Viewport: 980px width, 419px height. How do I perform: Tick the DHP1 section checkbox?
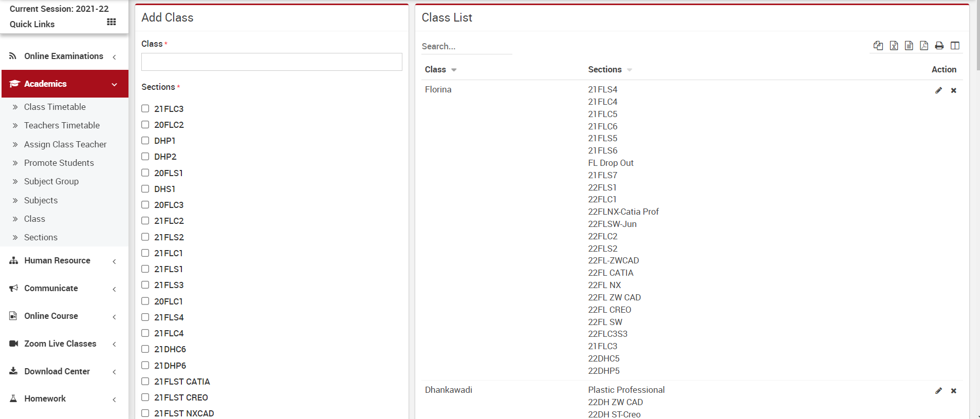[145, 141]
